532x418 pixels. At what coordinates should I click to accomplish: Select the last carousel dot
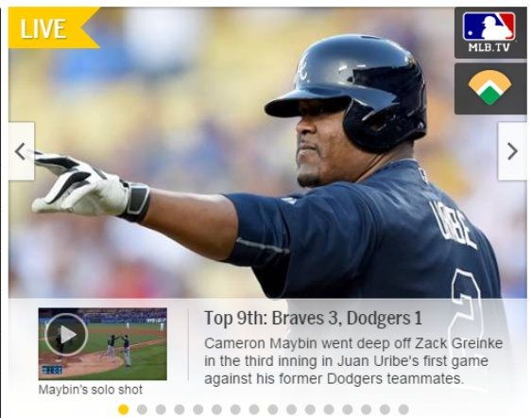(403, 409)
